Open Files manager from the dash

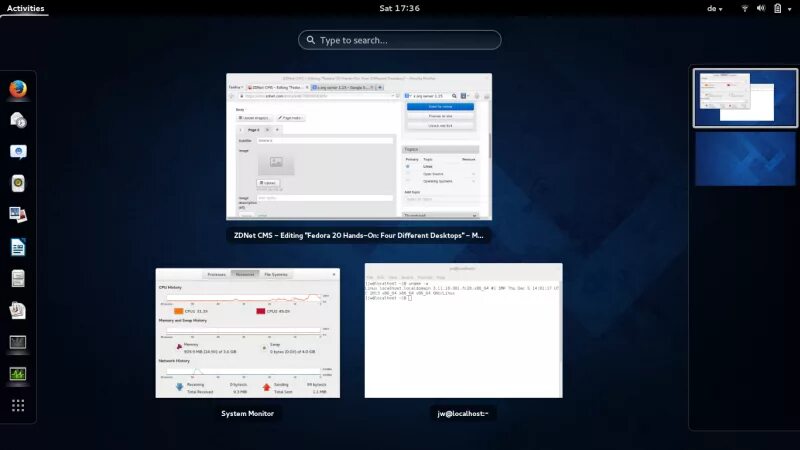coord(18,279)
